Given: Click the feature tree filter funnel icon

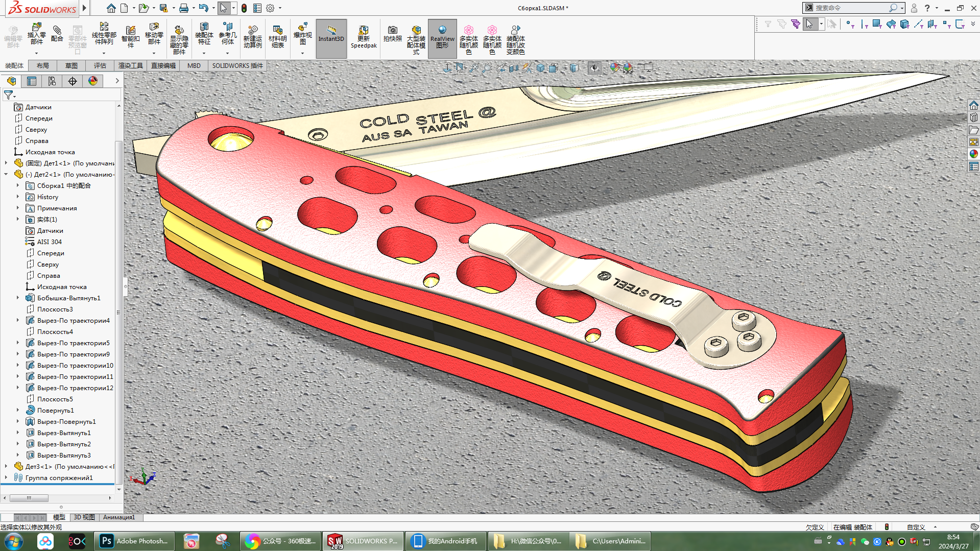Looking at the screenshot, I should pyautogui.click(x=8, y=95).
